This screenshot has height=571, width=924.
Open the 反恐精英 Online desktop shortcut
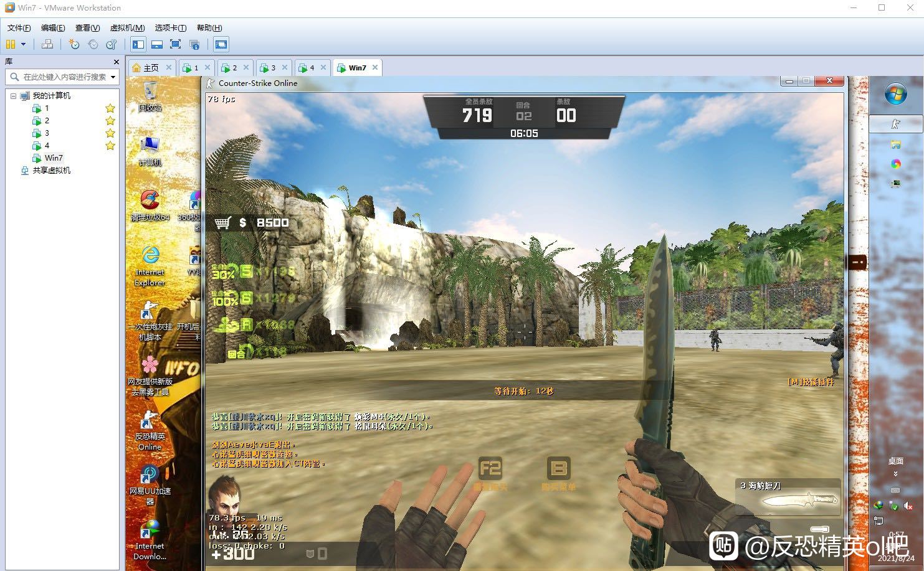[x=150, y=431]
